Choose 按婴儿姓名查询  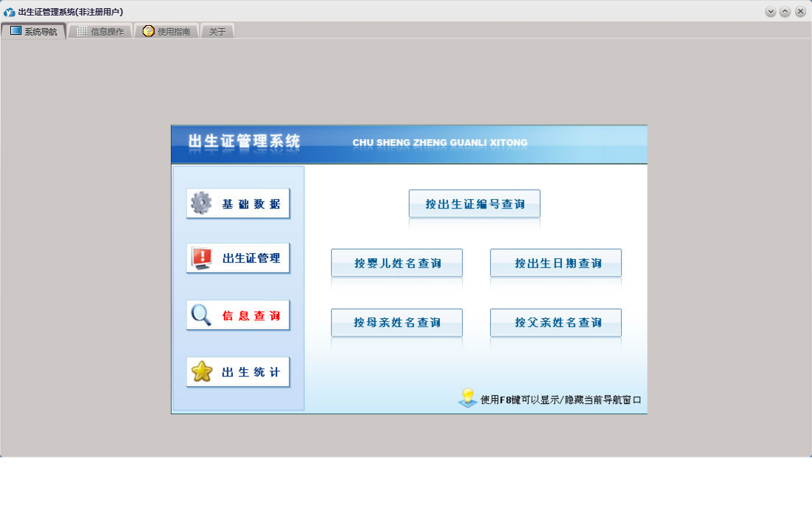click(396, 263)
